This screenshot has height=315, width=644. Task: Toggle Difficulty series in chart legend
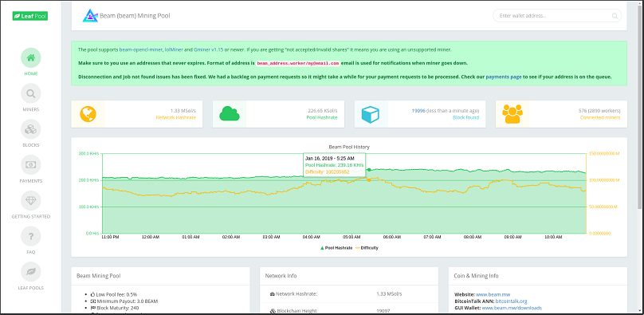click(367, 248)
